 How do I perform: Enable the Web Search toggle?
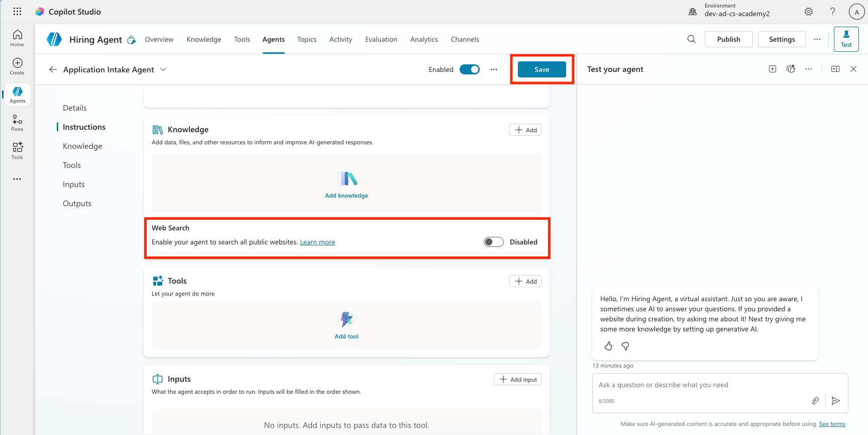coord(493,242)
